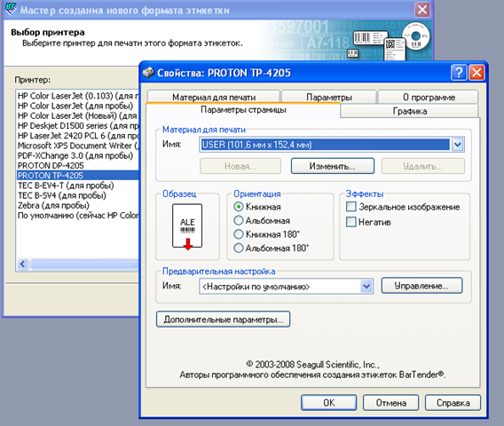Open the Предварительная настройка dropdown arrow
Image resolution: width=504 pixels, height=426 pixels.
pyautogui.click(x=366, y=286)
